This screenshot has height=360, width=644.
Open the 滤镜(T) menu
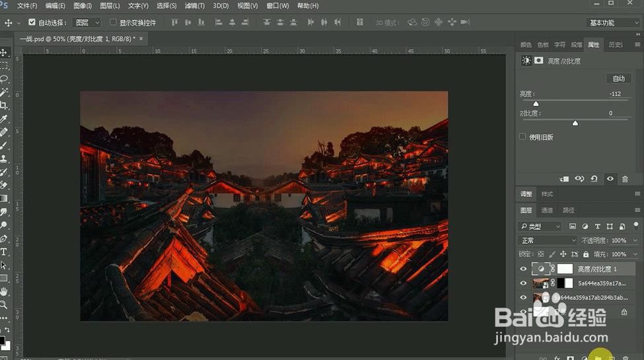click(x=195, y=6)
